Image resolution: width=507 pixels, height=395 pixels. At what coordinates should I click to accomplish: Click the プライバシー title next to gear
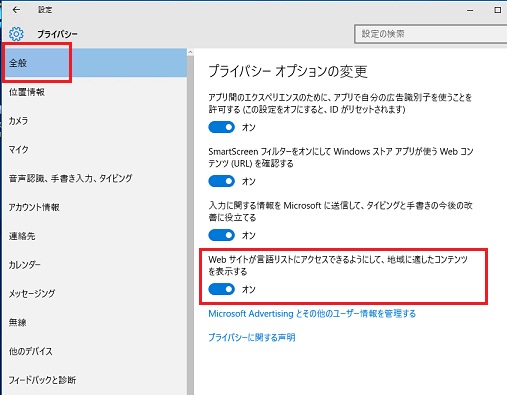(57, 34)
